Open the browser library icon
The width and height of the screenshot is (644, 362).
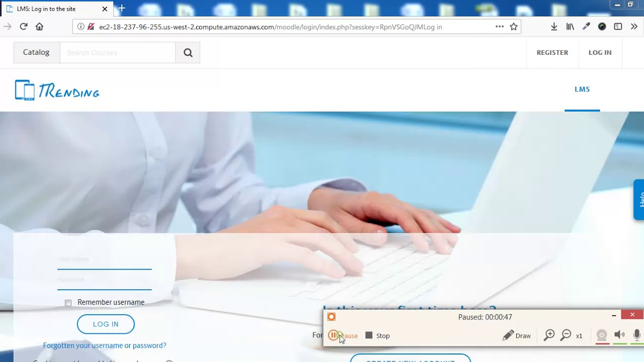[x=570, y=27]
